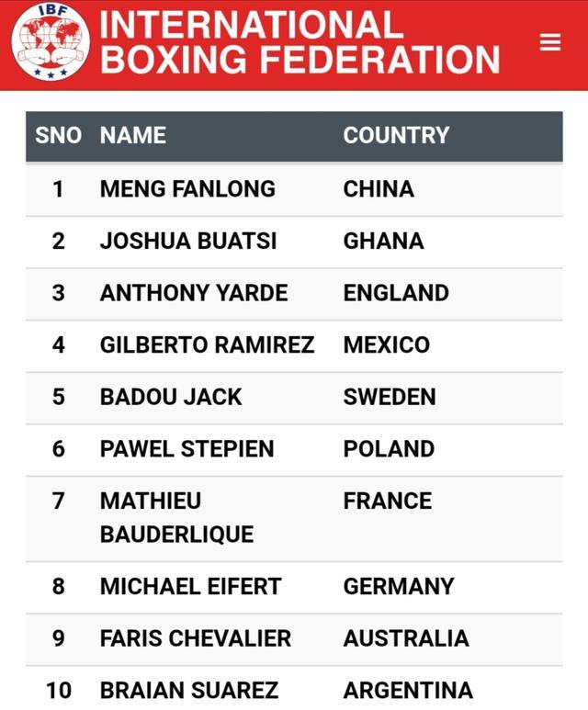Click Mathieu Bauderlique's name
This screenshot has width=588, height=710.
pyautogui.click(x=176, y=517)
